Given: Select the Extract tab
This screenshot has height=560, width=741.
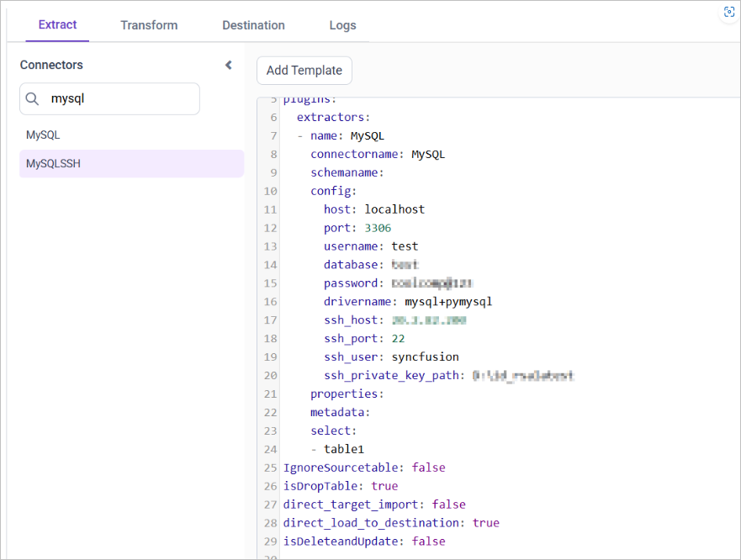Looking at the screenshot, I should point(56,25).
